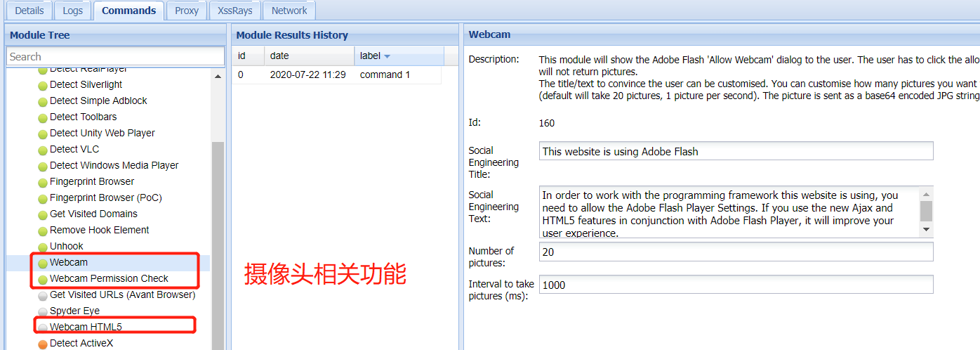Select Get Visited URLs (Avant Browser) module

click(122, 294)
